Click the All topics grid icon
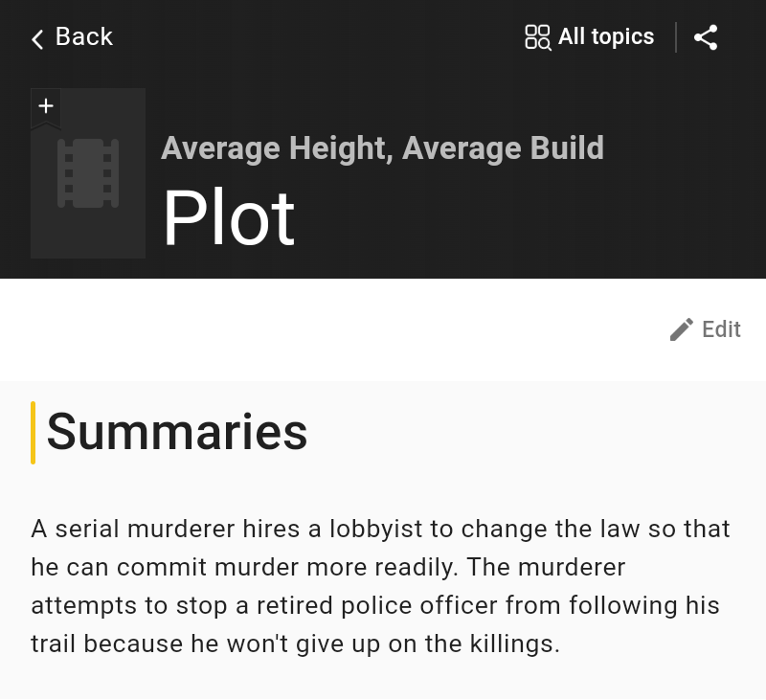Screen dimensions: 766x700 537,37
